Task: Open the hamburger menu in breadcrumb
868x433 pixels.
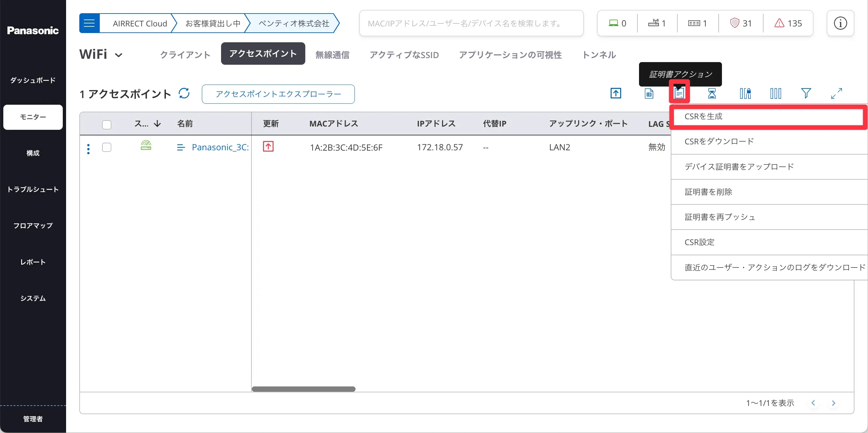Action: coord(89,23)
